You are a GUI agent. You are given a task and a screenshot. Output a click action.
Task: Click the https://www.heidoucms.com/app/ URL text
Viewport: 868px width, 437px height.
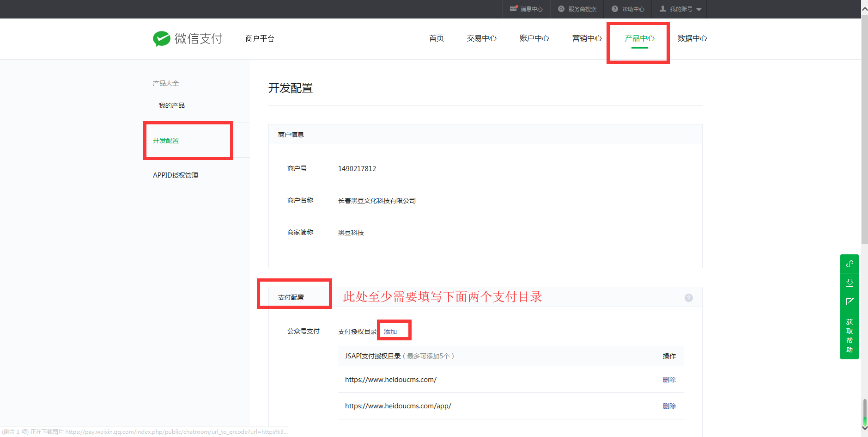(398, 406)
